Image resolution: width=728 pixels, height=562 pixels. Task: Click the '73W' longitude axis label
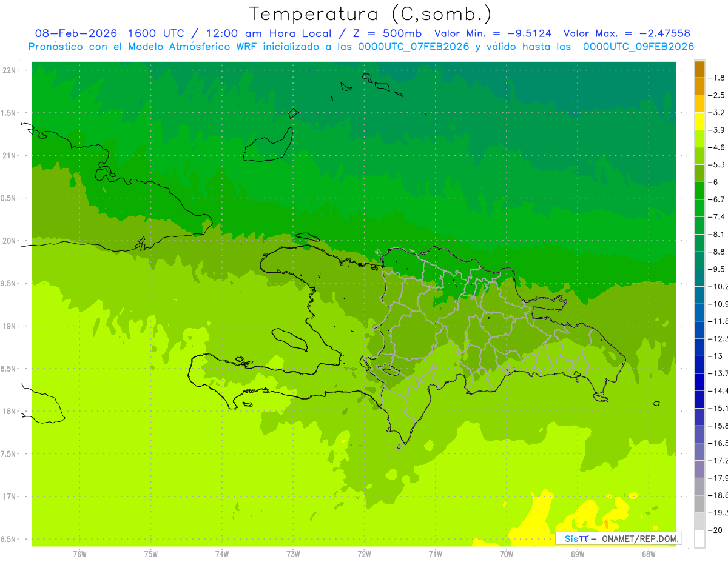point(293,554)
